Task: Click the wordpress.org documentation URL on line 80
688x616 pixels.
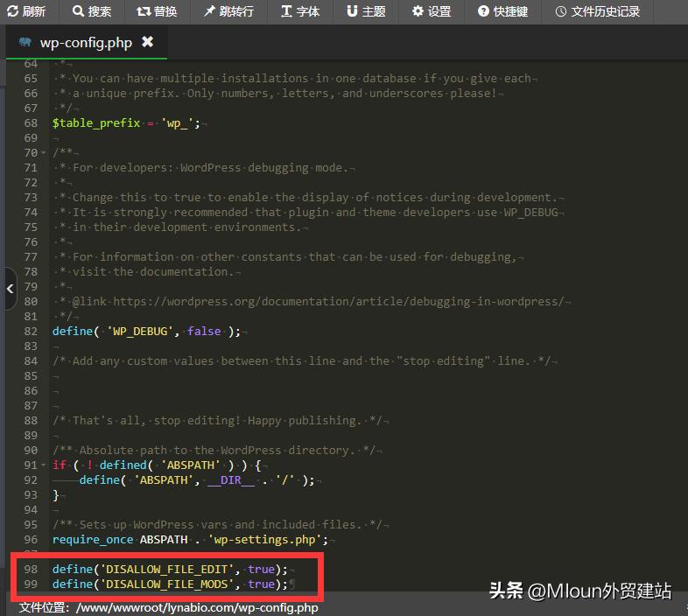Action: [336, 302]
